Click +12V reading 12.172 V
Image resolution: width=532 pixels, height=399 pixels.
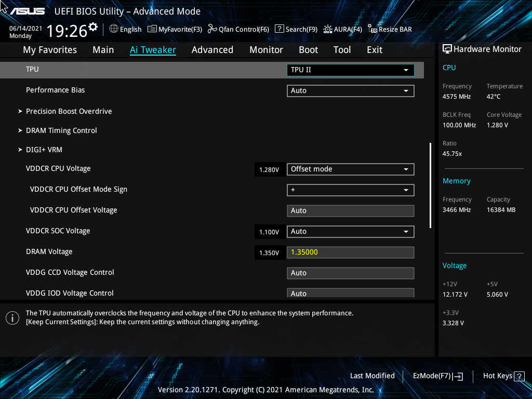(455, 295)
